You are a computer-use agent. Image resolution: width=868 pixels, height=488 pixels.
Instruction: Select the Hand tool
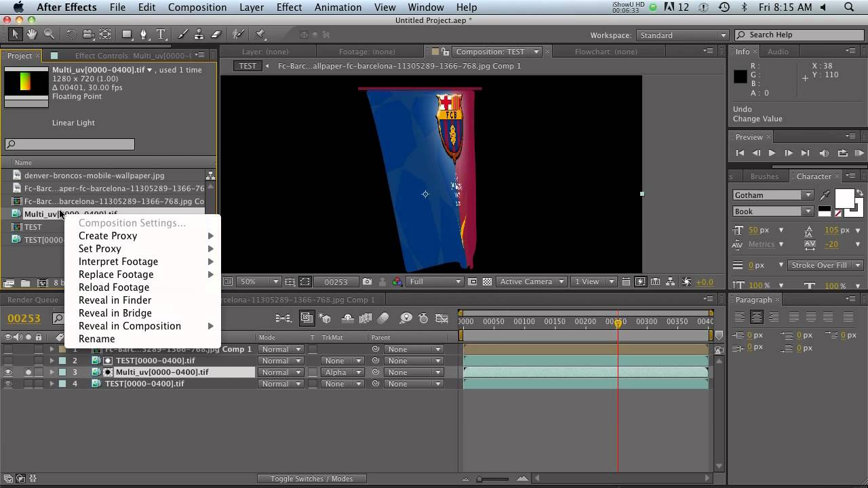tap(33, 34)
